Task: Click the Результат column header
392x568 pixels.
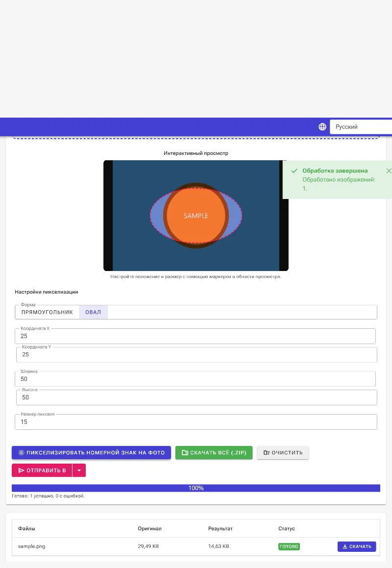Action: point(220,528)
